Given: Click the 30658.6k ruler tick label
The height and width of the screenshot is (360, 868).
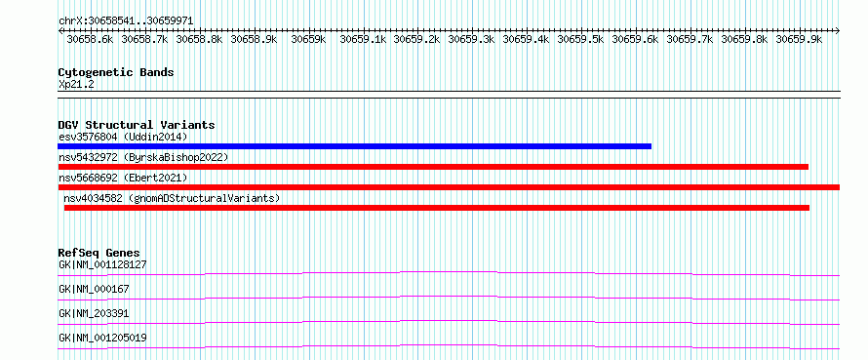Looking at the screenshot, I should (91, 39).
